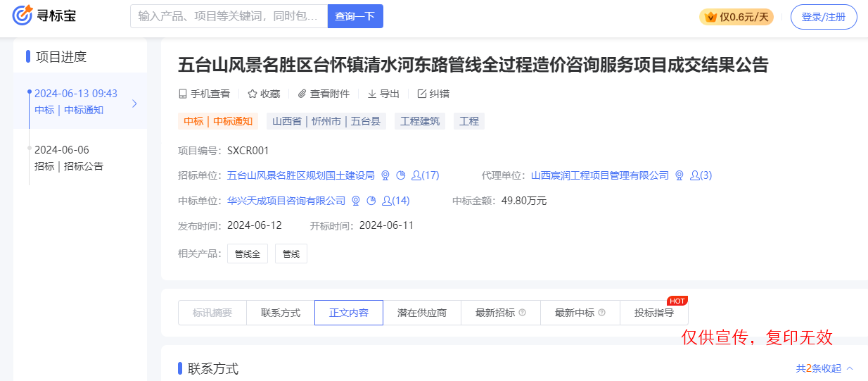The image size is (868, 381).
Task: Click location pin icon beside 五台山风景名胜区规划国土建设局
Action: (385, 175)
